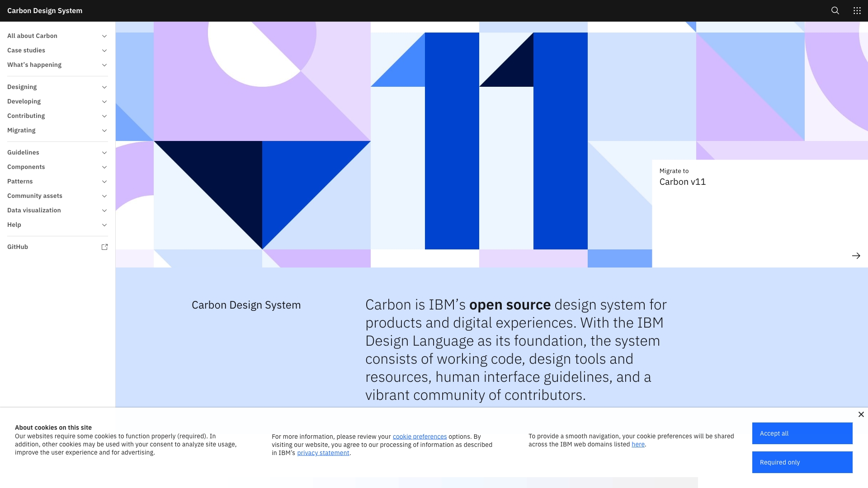Open the All about Carbon section
Image resolution: width=868 pixels, height=488 pixels.
click(32, 36)
